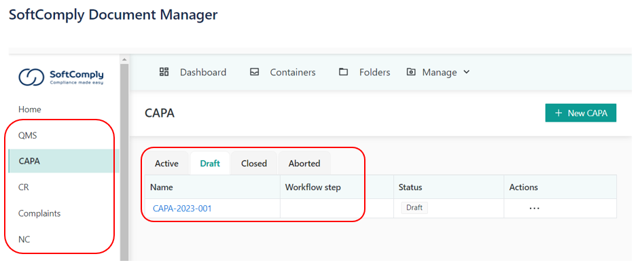Expand the Manage dropdown chevron
644x269 pixels.
466,72
